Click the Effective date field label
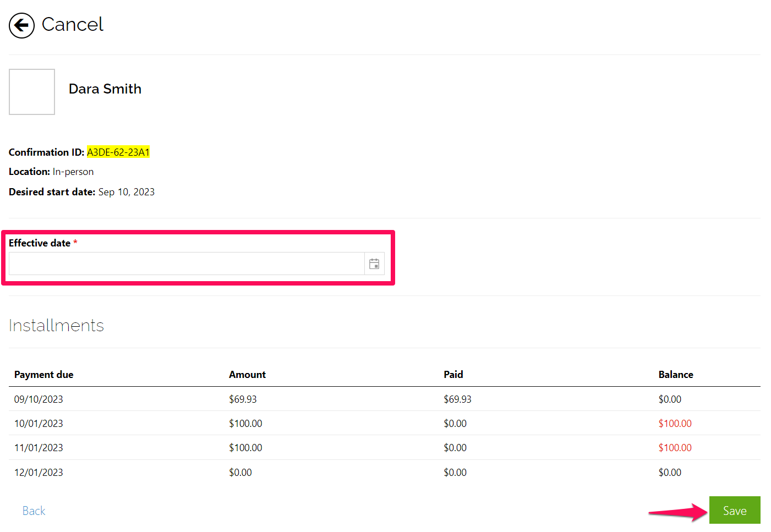This screenshot has width=771, height=532. point(40,243)
